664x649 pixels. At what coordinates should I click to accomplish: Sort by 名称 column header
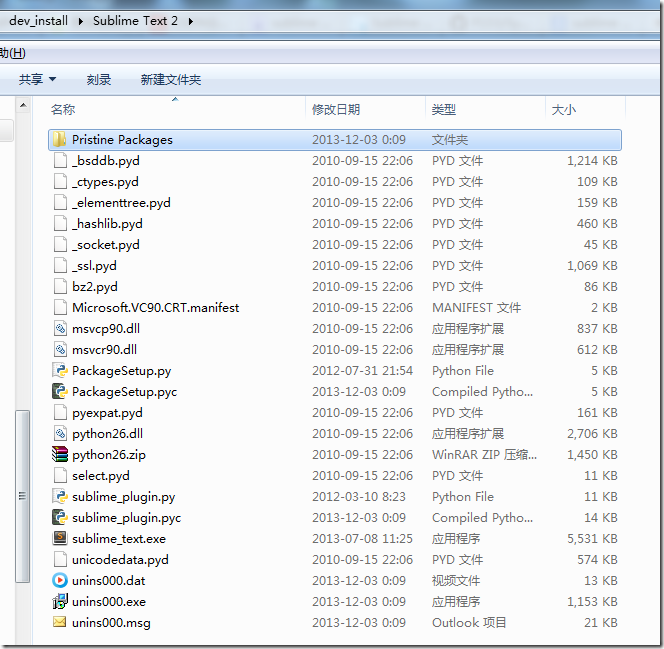(x=63, y=110)
